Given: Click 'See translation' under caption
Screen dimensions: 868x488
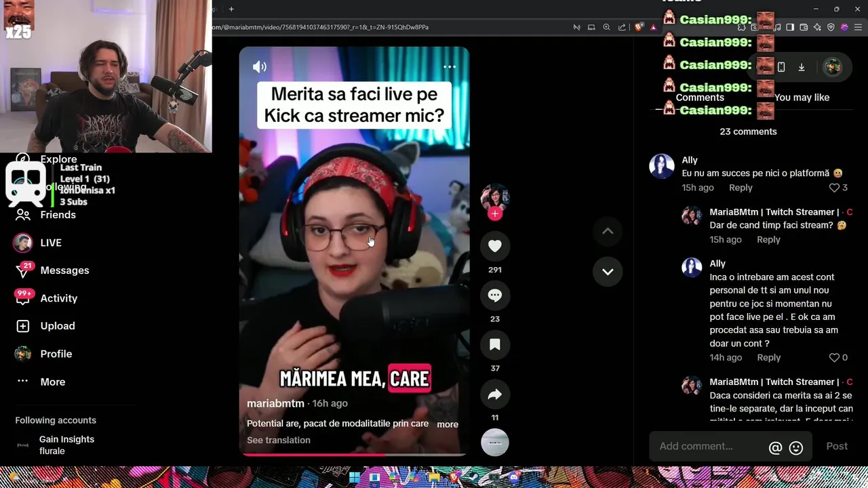Looking at the screenshot, I should point(279,440).
